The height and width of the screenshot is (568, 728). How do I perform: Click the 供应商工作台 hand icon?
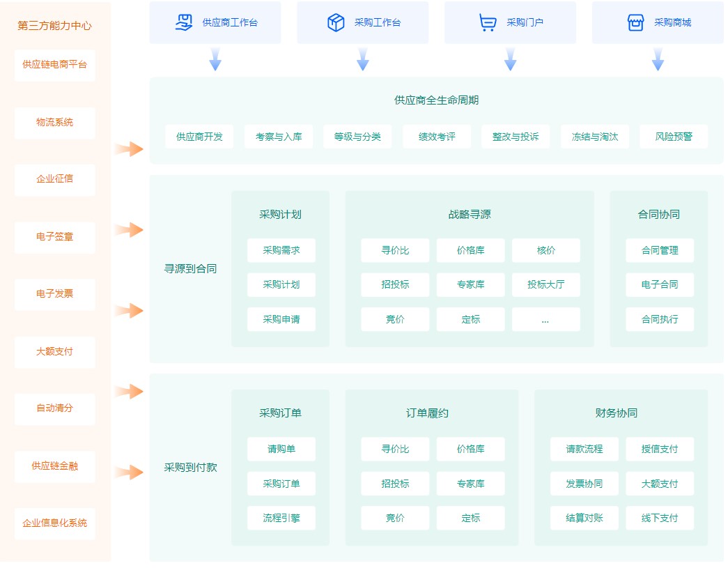click(184, 22)
